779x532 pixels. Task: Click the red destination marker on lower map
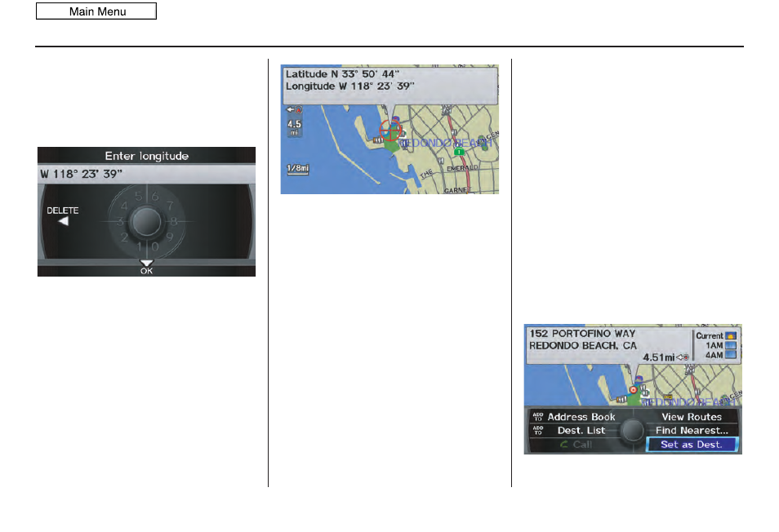[x=634, y=390]
